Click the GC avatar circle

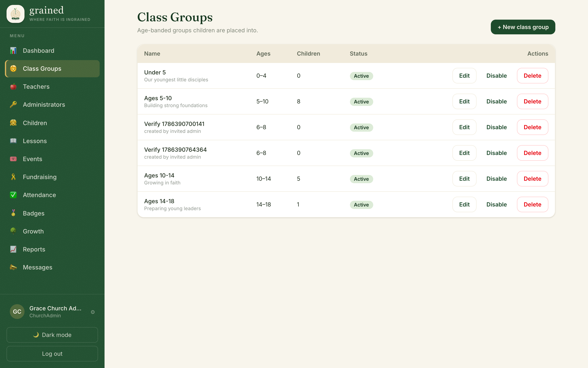tap(17, 312)
